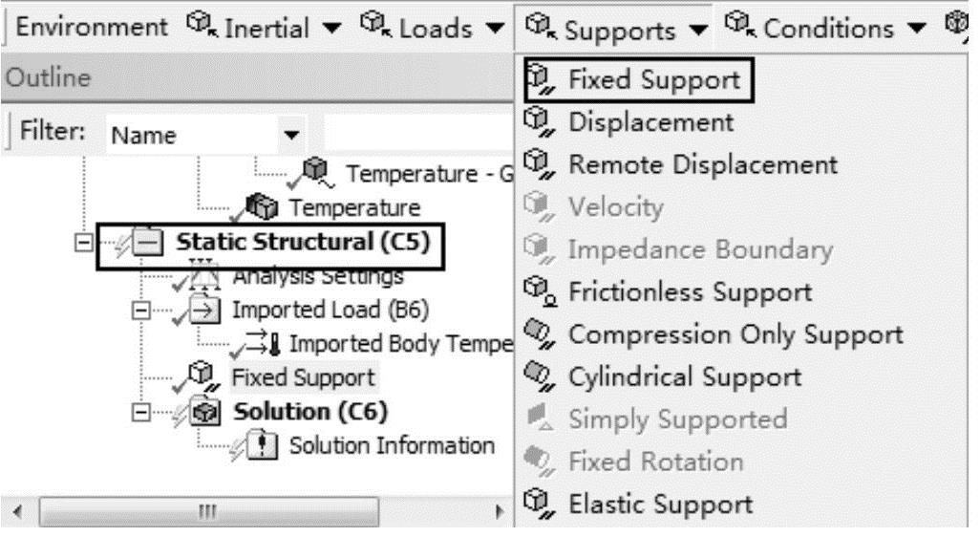
Task: Click the Temperature tree item icon
Action: (x=262, y=207)
